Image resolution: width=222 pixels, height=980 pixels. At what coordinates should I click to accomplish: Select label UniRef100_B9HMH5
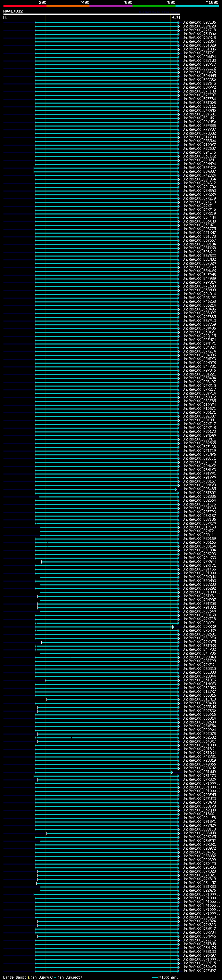coord(199,76)
